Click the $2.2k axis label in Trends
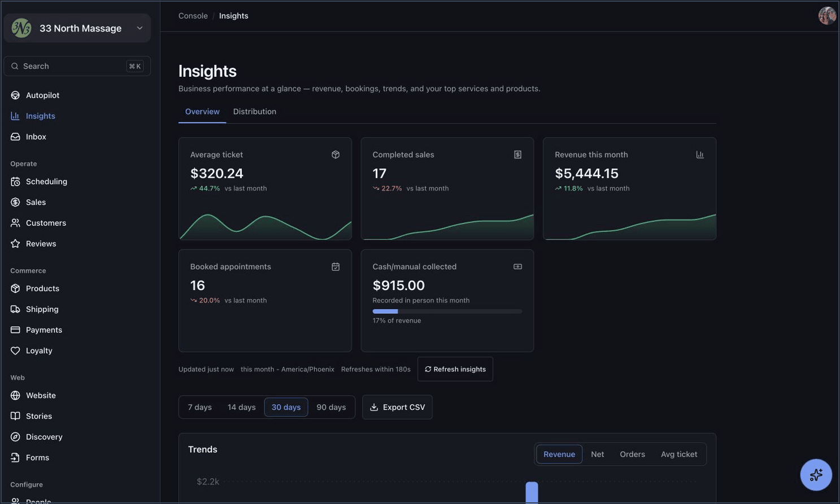Screen dimensions: 840x504 pos(208,481)
